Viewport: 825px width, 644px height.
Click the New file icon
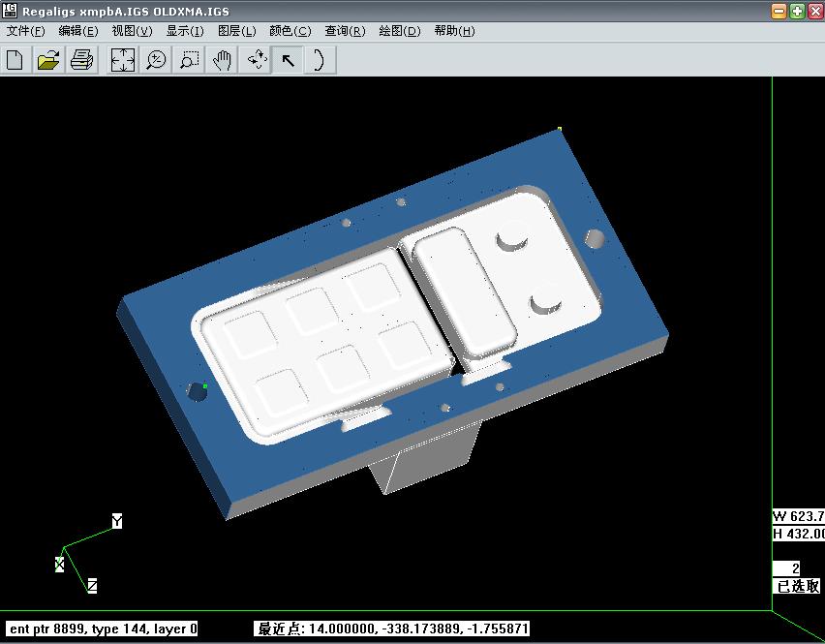15,59
